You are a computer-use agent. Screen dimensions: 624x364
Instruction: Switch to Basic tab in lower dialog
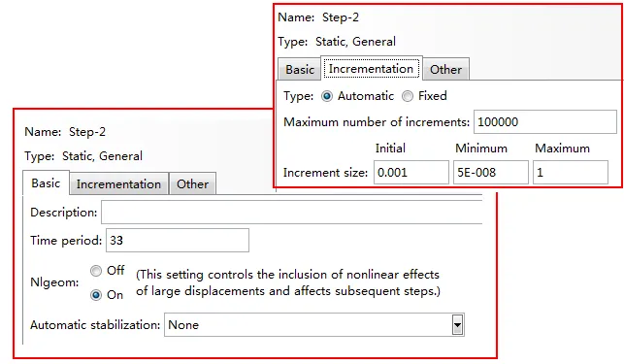coord(46,183)
